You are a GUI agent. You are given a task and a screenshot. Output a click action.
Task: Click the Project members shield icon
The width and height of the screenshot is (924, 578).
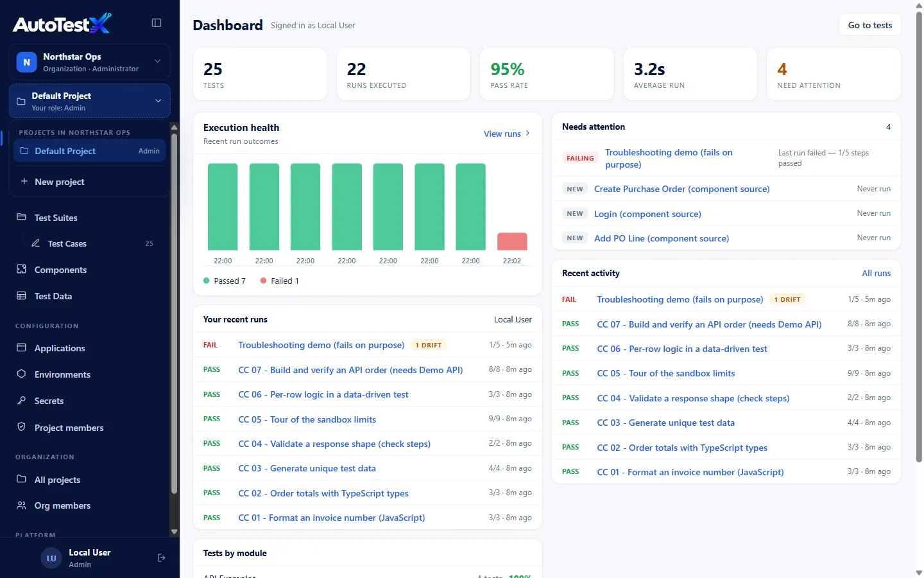(21, 427)
